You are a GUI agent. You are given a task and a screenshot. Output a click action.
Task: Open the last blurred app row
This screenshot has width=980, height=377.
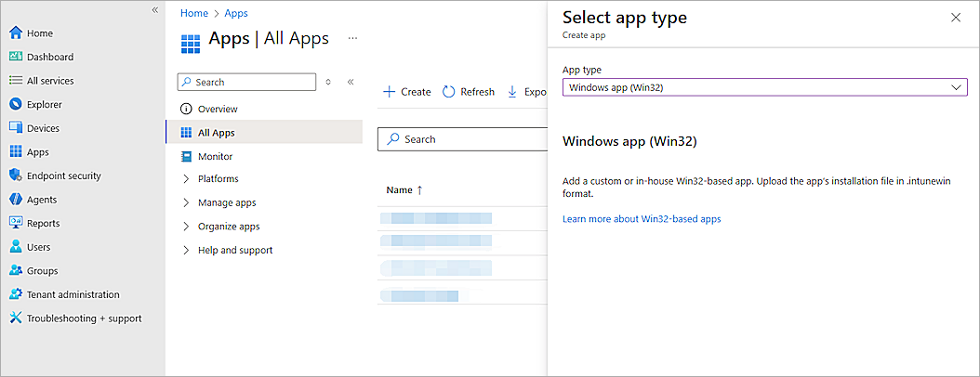pyautogui.click(x=420, y=295)
